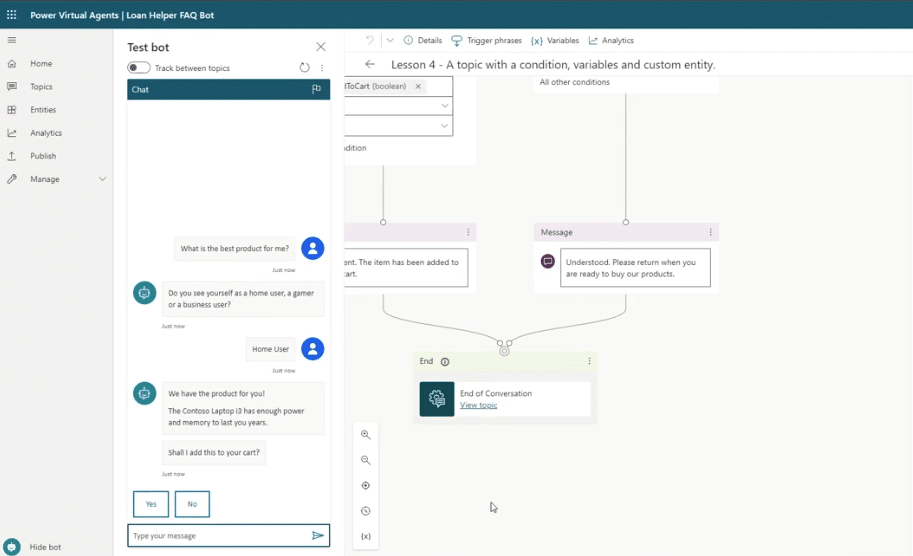Click the Topics chat icon

coord(12,87)
